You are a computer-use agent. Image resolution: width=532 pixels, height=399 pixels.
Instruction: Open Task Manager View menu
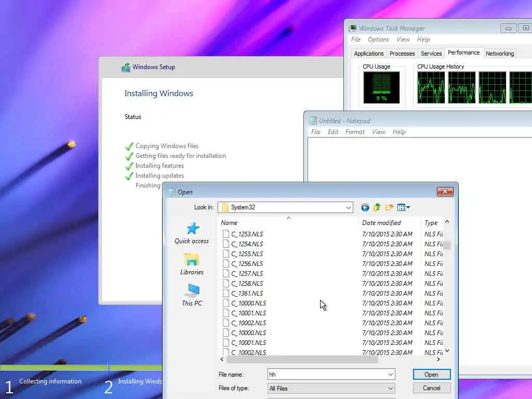click(x=403, y=39)
